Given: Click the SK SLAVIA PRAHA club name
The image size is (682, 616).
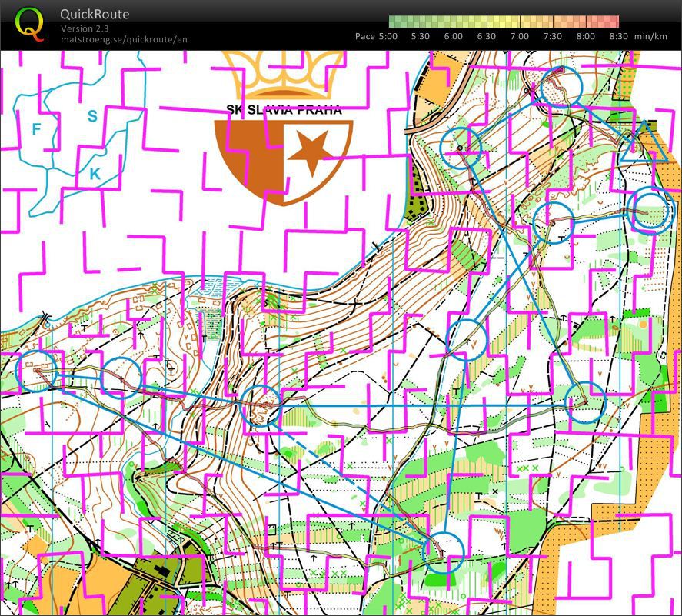Looking at the screenshot, I should point(284,110).
